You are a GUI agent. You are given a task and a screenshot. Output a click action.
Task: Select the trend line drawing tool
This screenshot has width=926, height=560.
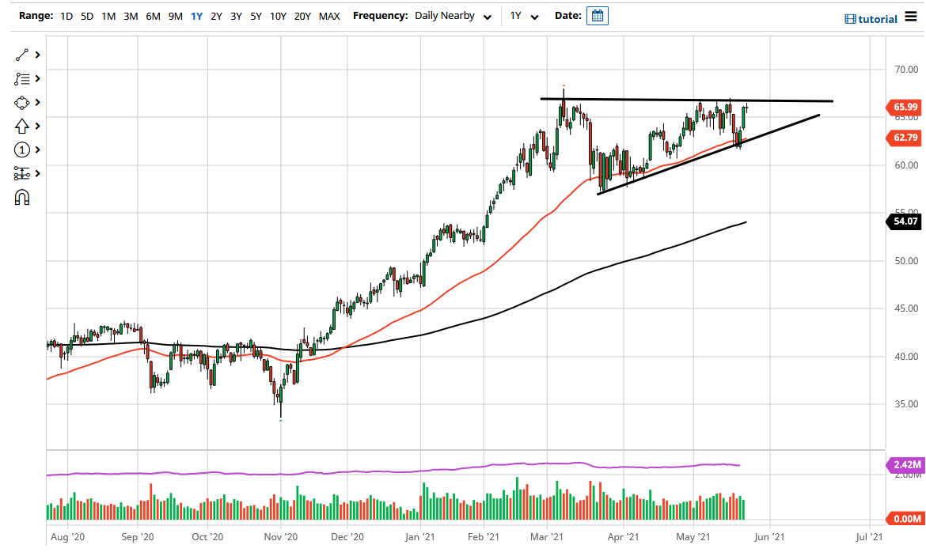tap(21, 55)
